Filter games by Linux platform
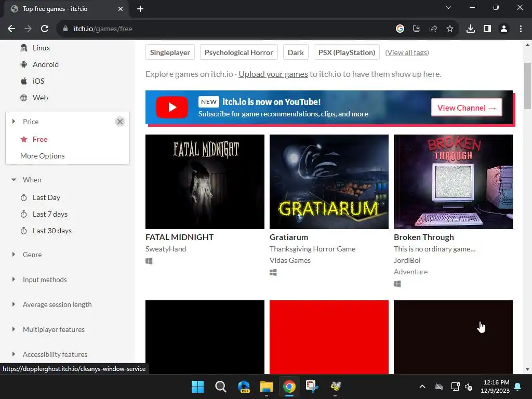The height and width of the screenshot is (399, 532). coord(42,48)
